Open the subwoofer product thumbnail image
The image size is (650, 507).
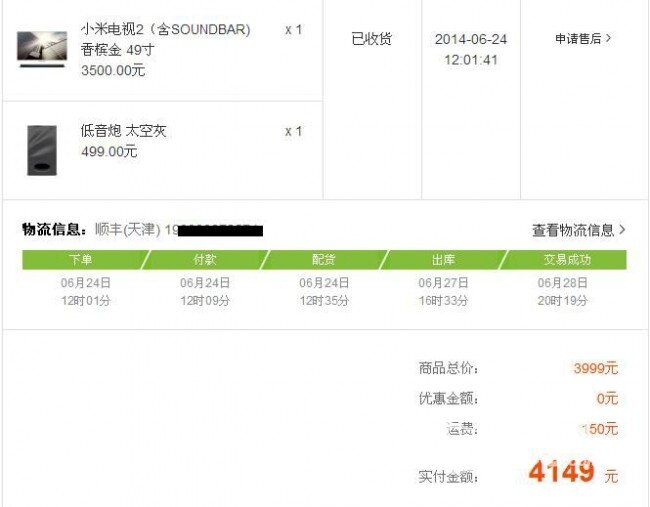coord(42,150)
